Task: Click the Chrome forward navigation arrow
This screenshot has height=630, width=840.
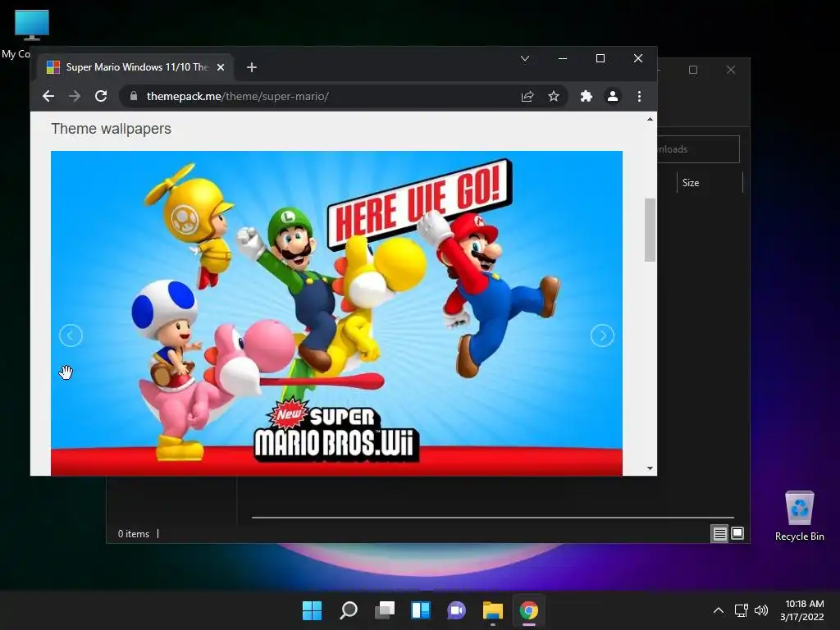Action: [75, 97]
